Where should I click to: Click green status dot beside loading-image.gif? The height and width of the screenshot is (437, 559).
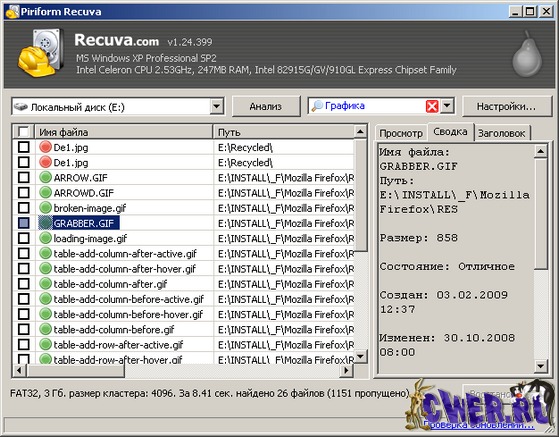pyautogui.click(x=46, y=238)
